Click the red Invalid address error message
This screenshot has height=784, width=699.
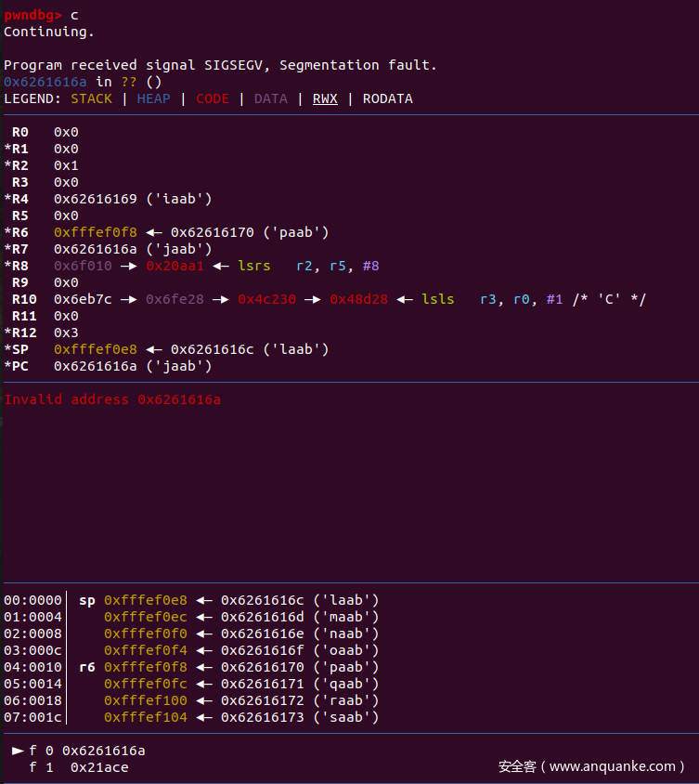pyautogui.click(x=112, y=399)
